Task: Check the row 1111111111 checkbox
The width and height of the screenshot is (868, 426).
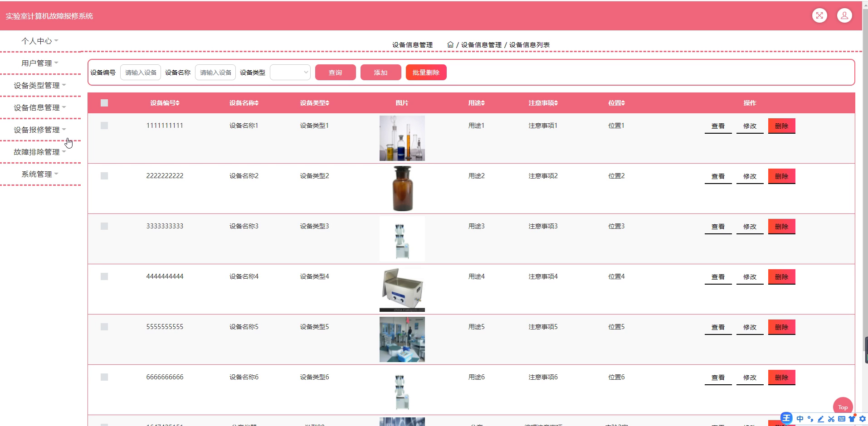Action: 104,126
